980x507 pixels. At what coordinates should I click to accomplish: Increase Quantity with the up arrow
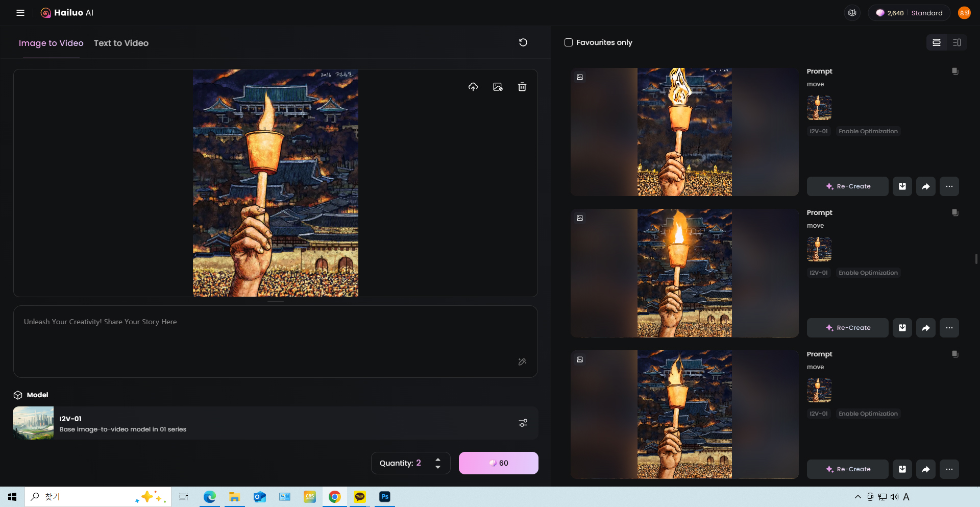click(x=438, y=460)
